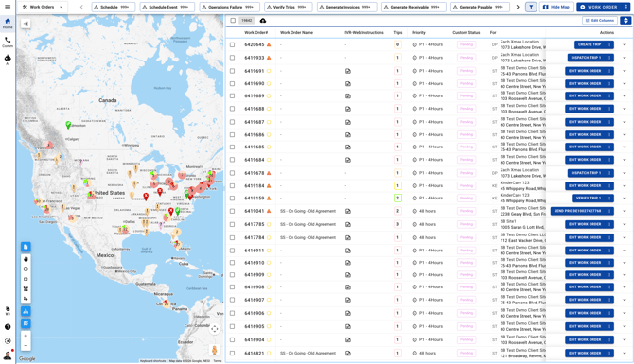Tick the select-all work orders checkbox
The width and height of the screenshot is (634, 364).
pos(233,21)
